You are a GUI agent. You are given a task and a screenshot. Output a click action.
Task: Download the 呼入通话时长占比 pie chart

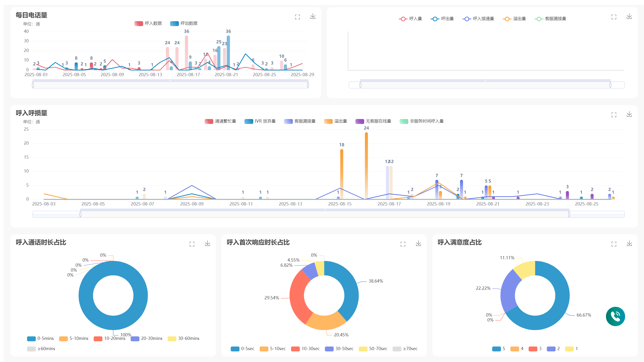tap(207, 243)
